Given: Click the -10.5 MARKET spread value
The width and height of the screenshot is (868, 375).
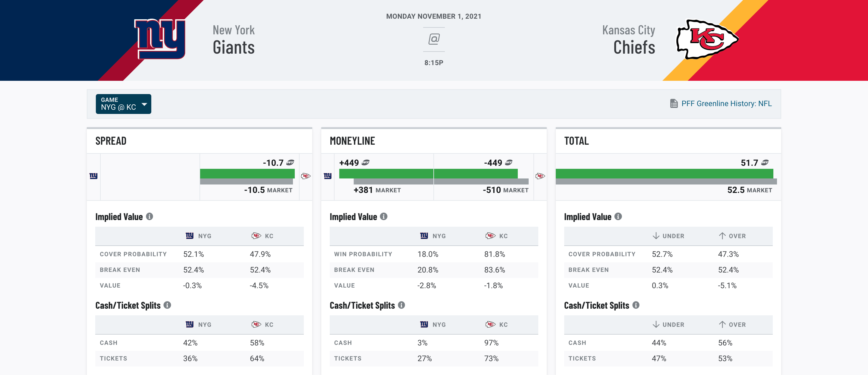Looking at the screenshot, I should point(268,190).
